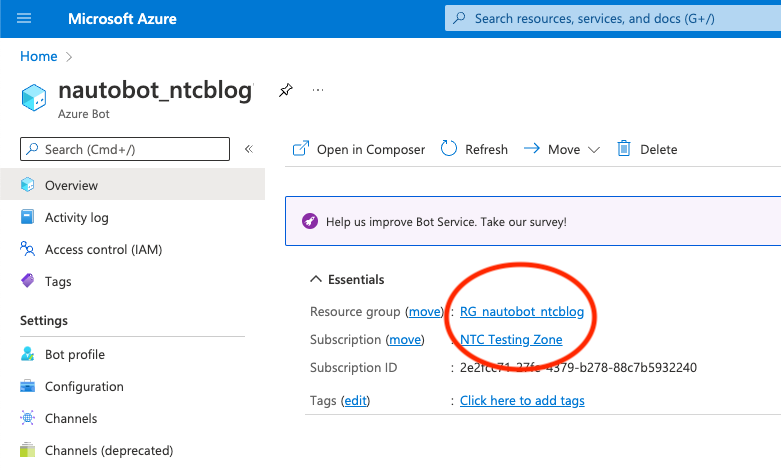Open the Bot Service survey banner
This screenshot has width=781, height=471.
coord(533,221)
